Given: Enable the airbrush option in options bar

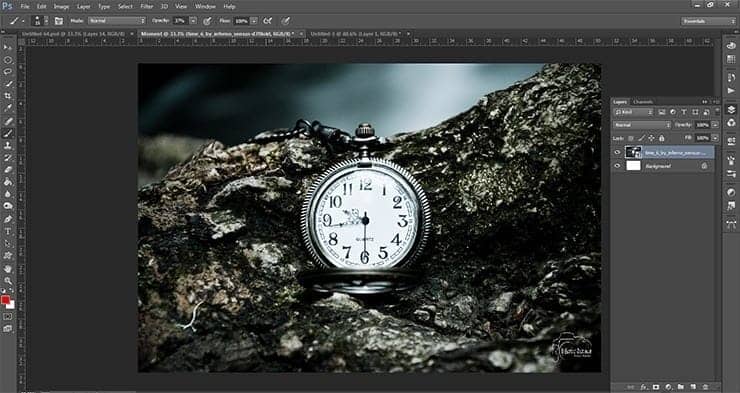Looking at the screenshot, I should 268,21.
